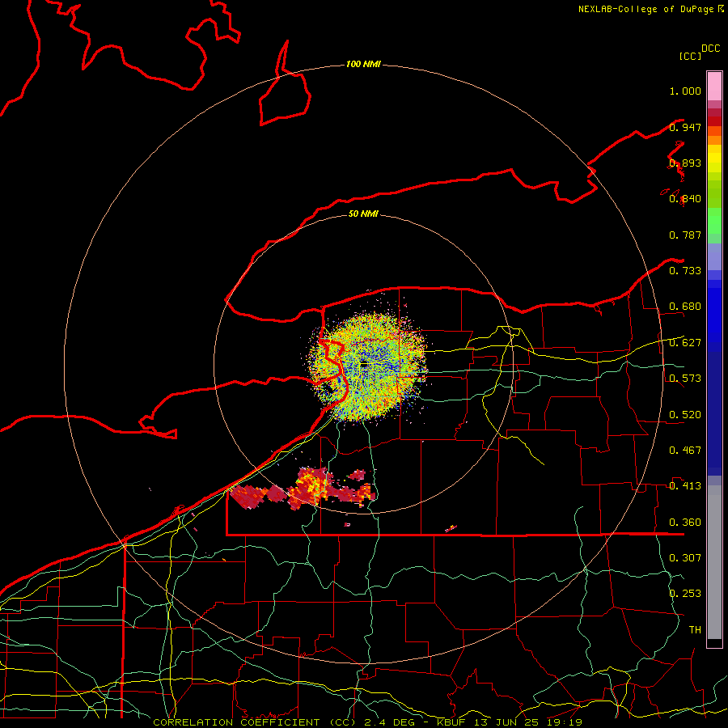This screenshot has width=728, height=728.
Task: Select the 0.893 scale value
Action: 685,163
